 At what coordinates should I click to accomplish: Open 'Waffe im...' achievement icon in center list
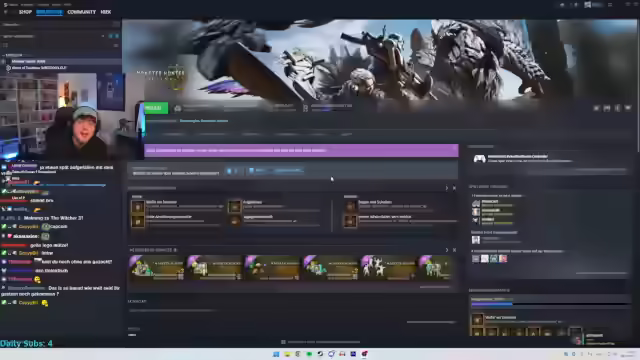(138, 207)
